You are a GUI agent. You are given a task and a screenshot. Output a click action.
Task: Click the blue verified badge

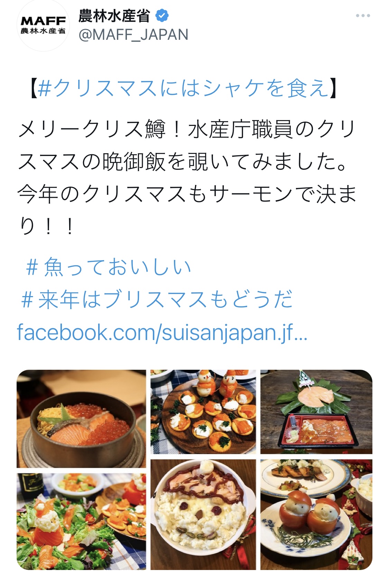coord(162,16)
